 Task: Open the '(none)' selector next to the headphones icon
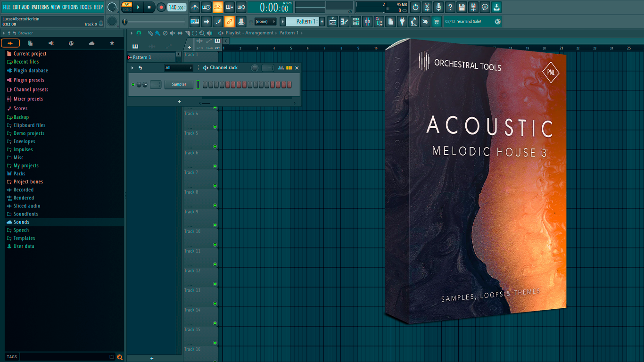[x=265, y=21]
